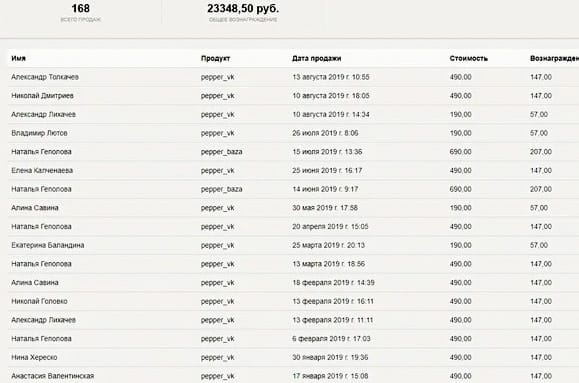Click Наталья Геполова in the 6 февраля row
579x383 pixels.
(41, 339)
